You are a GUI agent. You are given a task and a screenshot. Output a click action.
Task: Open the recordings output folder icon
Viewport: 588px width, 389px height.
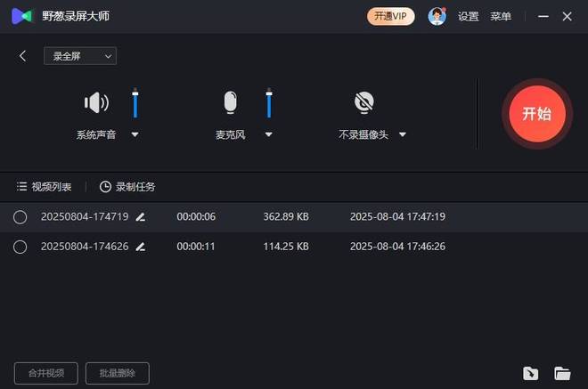[562, 373]
